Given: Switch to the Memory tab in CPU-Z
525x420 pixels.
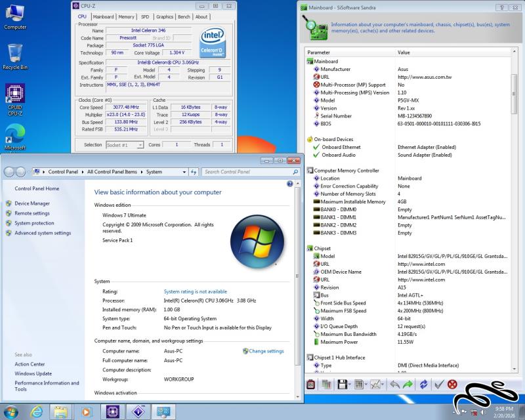Looking at the screenshot, I should coord(126,16).
